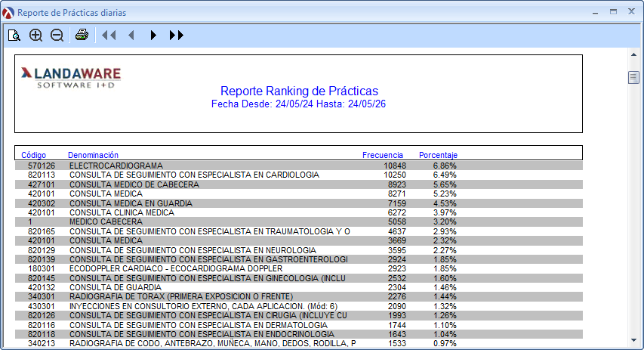
Task: Click the vertical scrollbar thumb
Action: tap(633, 77)
